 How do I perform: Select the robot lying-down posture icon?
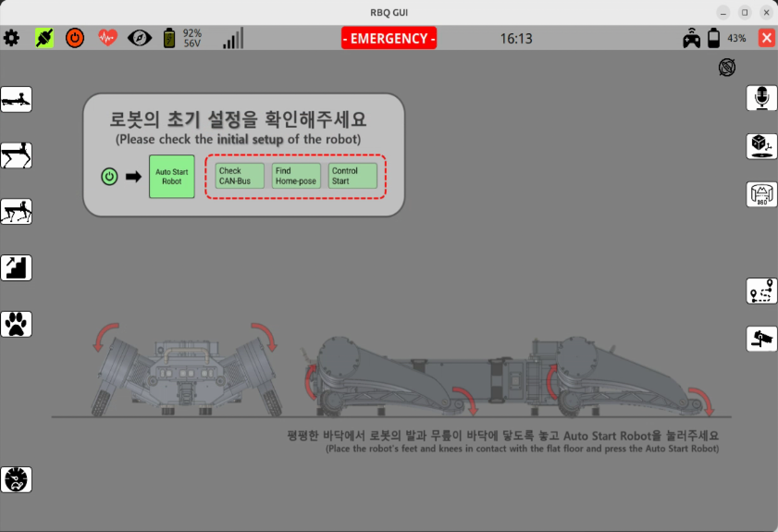[16, 99]
